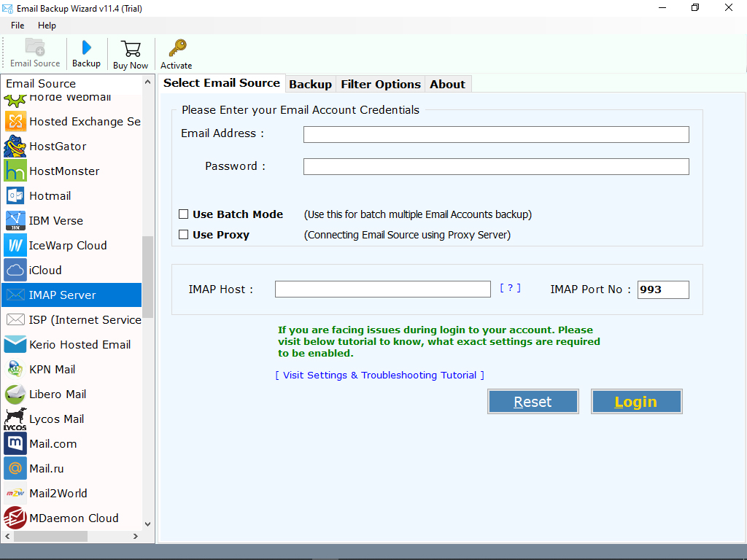Select the KPN Mail icon
Viewport: 747px width, 560px height.
15,369
